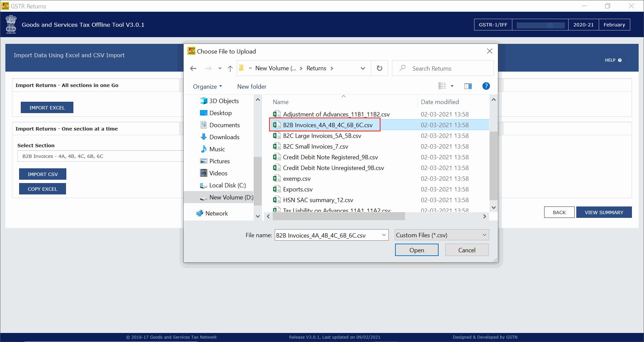Click the IMPORT EXCEL button
Screen dimensions: 644x342
[x=47, y=107]
